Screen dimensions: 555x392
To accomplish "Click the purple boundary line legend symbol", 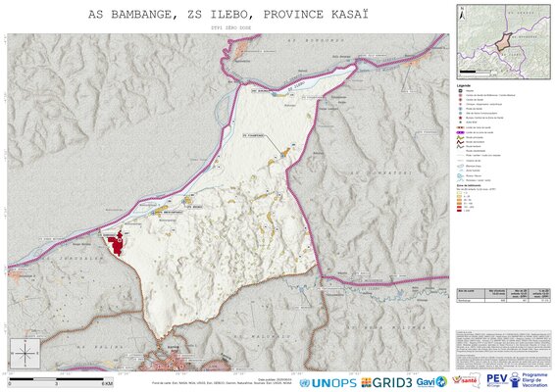I will [460, 132].
